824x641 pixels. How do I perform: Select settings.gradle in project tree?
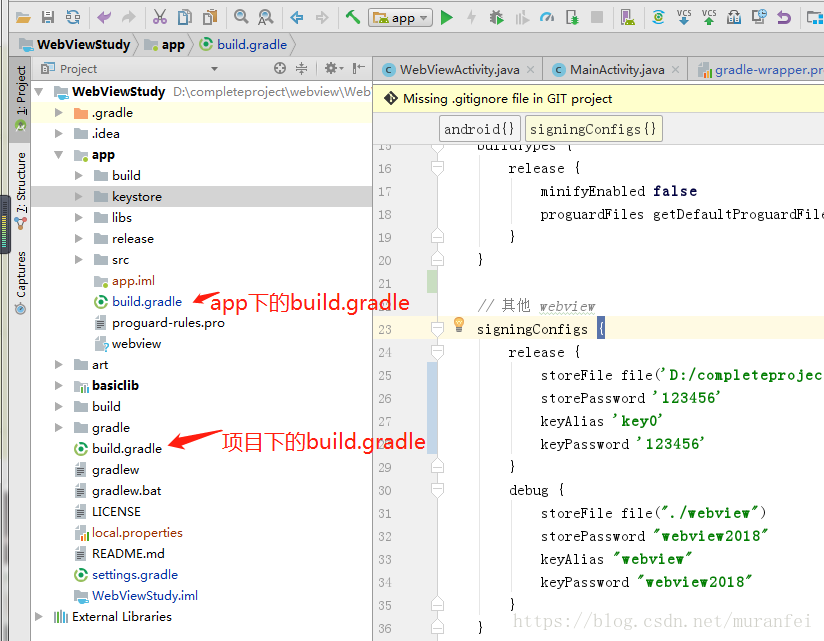134,575
